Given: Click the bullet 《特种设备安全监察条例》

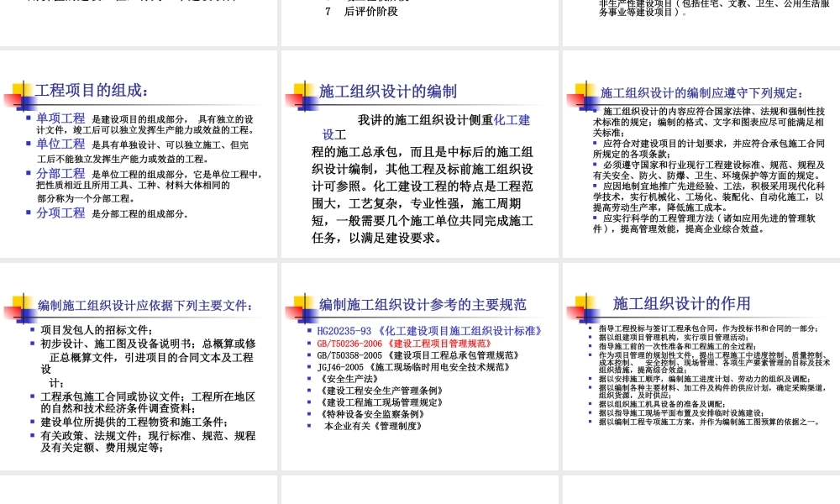Looking at the screenshot, I should 372,414.
